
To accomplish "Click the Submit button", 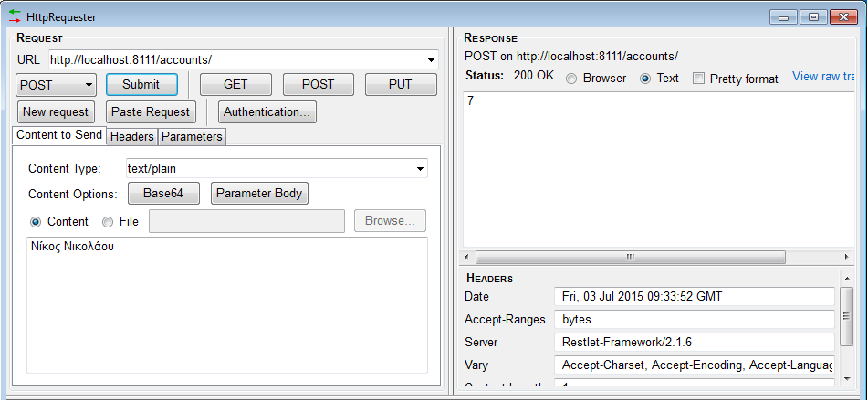I will [x=141, y=85].
